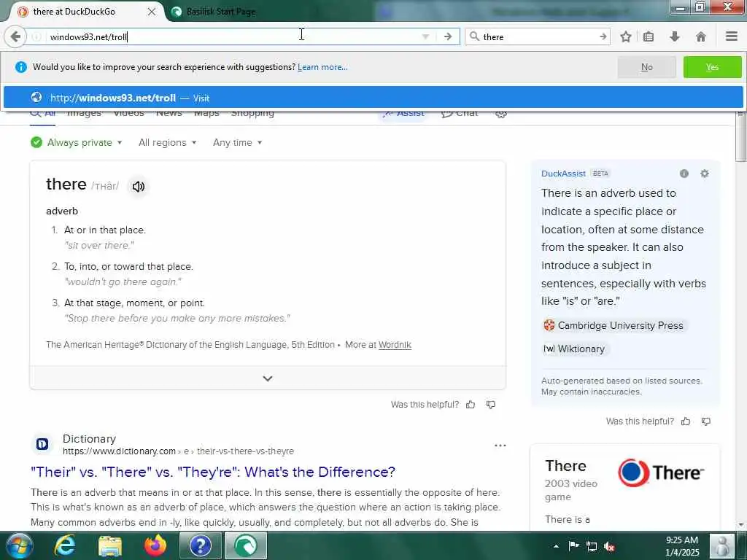This screenshot has height=560, width=747.
Task: Switch to the Basilisk Start Page tab
Action: [220, 12]
